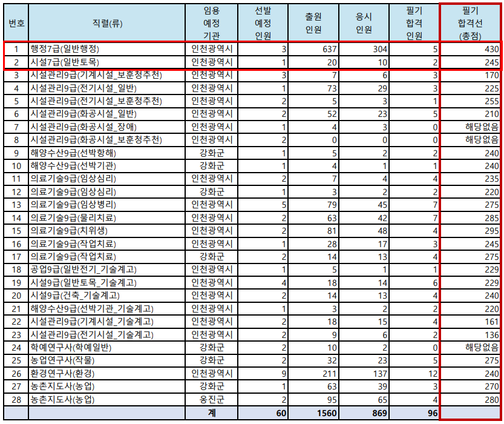Select 시설관리9급(전기시설_보훈청추천) cell
Screen dimensions: 504x424
(106, 101)
